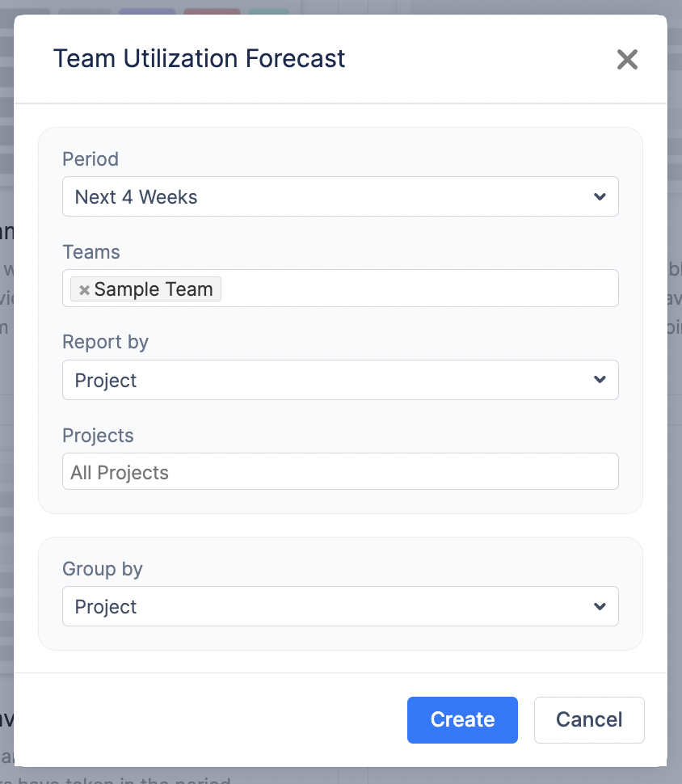Viewport: 682px width, 784px height.
Task: Focus the Teams field's empty area
Action: pos(420,289)
